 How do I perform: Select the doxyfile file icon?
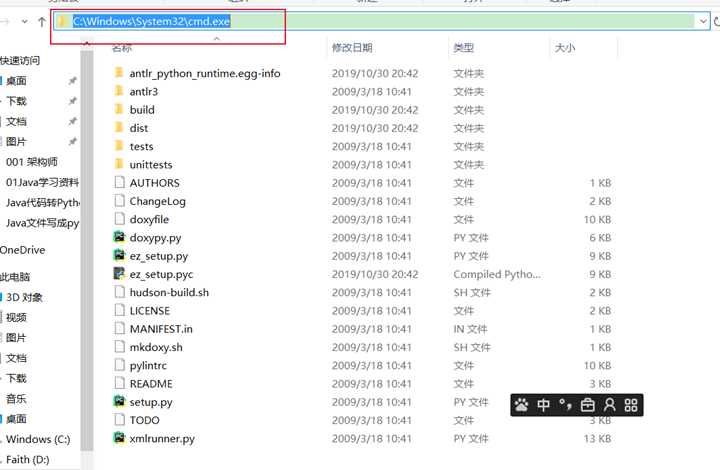(119, 218)
